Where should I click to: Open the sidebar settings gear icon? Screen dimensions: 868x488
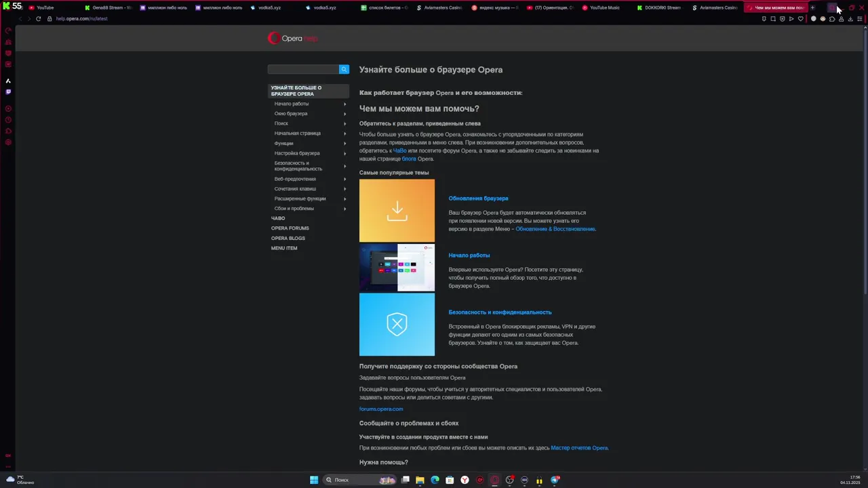tap(8, 142)
